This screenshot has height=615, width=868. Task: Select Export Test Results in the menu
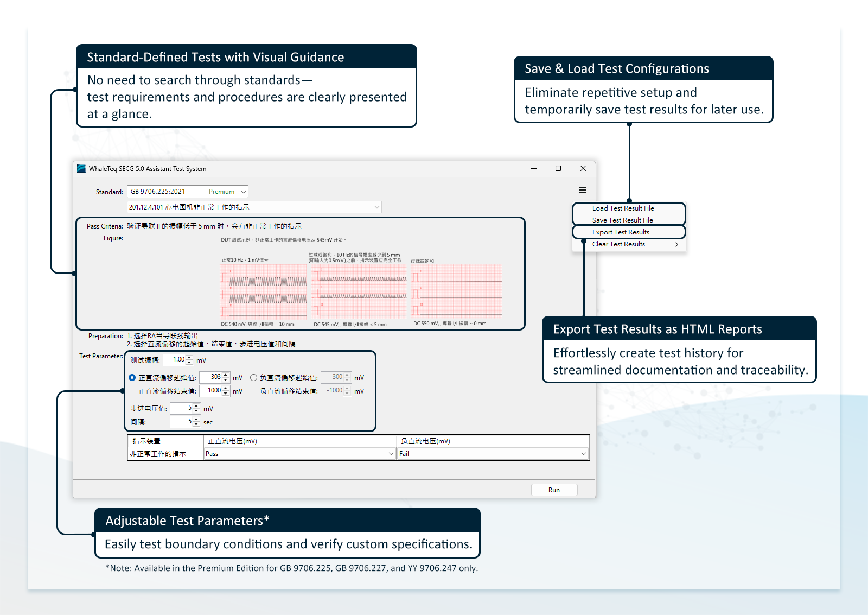(x=621, y=232)
